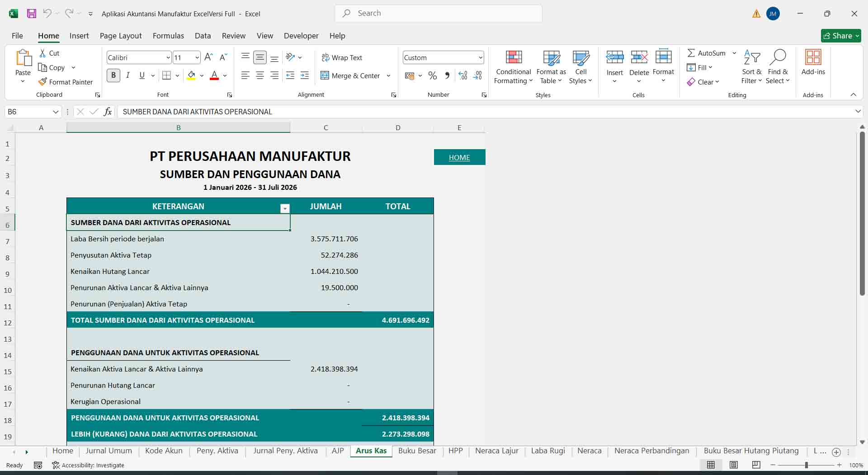This screenshot has height=475, width=868.
Task: Click the HOME hyperlink button
Action: tap(459, 157)
